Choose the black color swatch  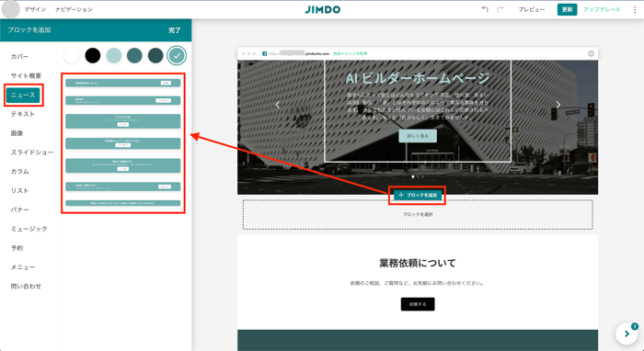pyautogui.click(x=93, y=55)
